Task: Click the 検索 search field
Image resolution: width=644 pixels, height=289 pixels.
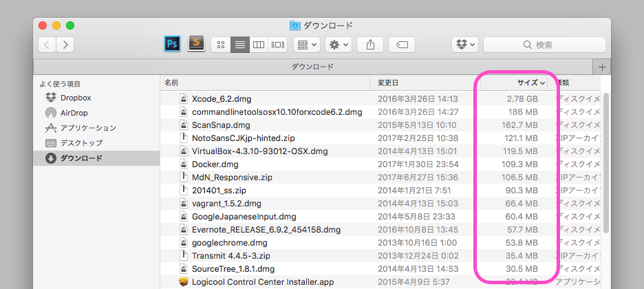Action: click(x=544, y=45)
